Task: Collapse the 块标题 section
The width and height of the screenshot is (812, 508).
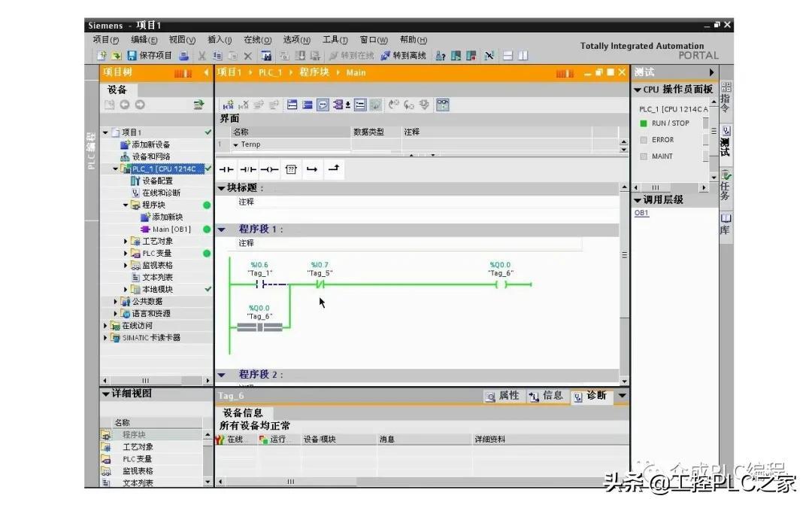Action: click(x=221, y=188)
